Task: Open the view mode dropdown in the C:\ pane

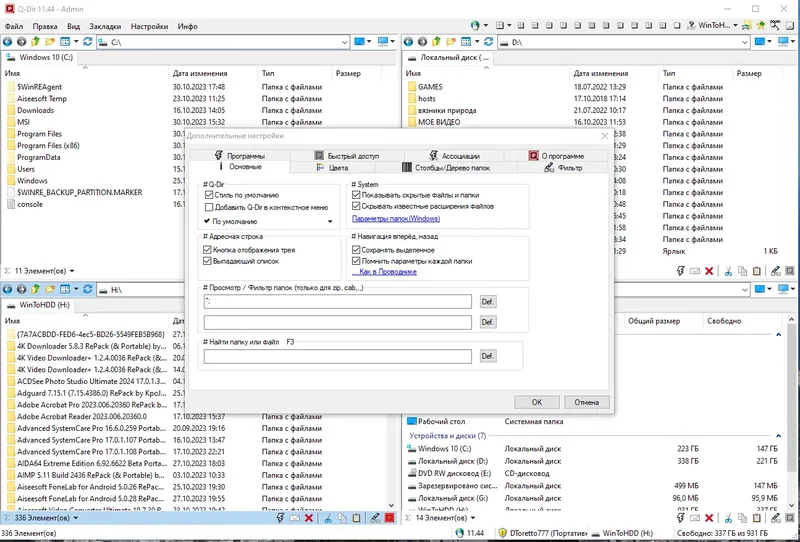Action: 76,42
